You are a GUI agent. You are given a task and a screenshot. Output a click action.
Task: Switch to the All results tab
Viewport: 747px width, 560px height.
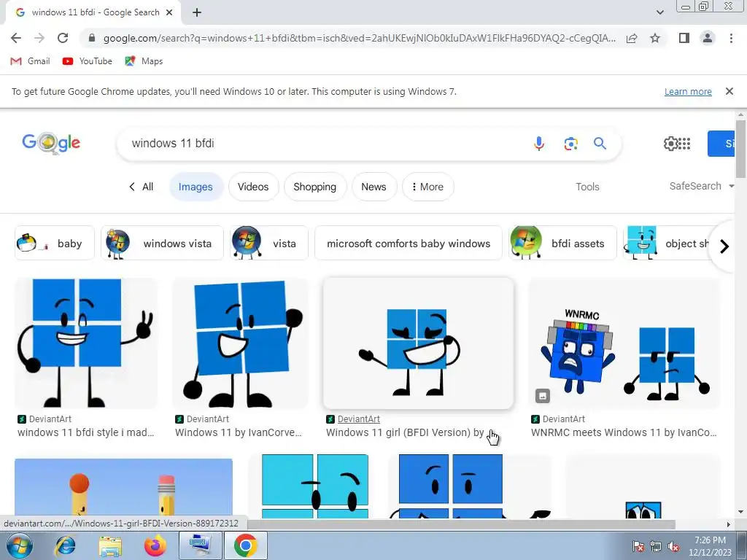141,187
